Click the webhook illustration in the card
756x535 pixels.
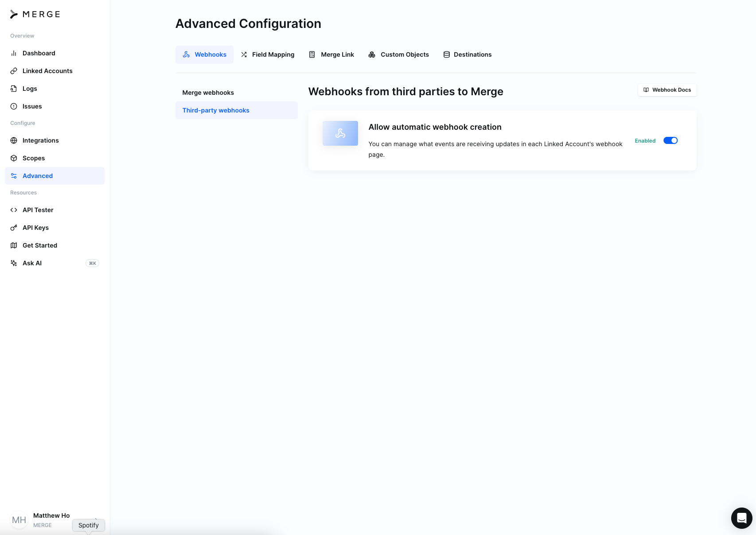click(340, 133)
